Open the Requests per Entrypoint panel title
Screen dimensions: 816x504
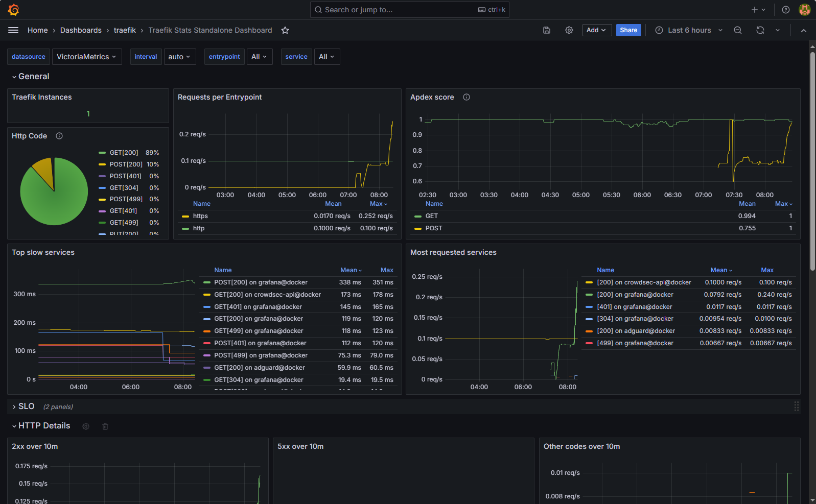tap(220, 97)
